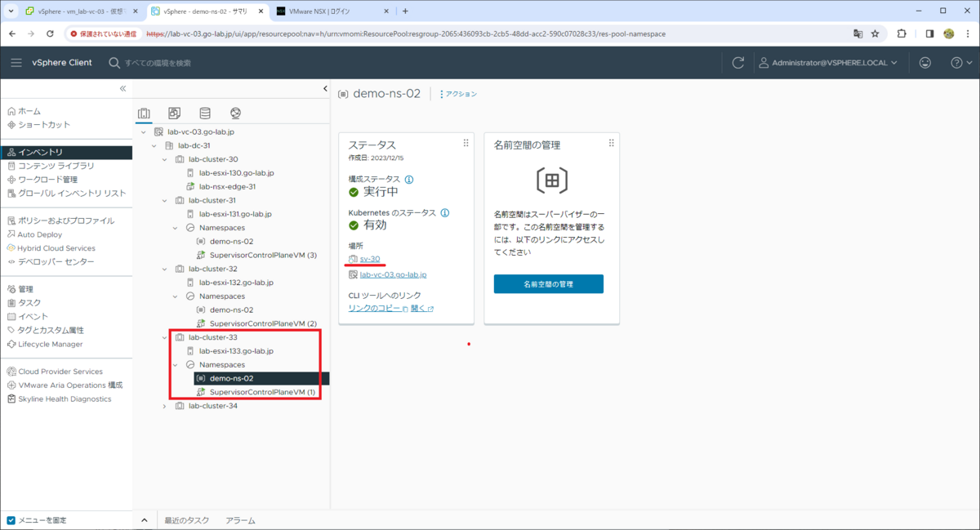
Task: Select host lab-esxi-133.go-lab.jp
Action: [x=236, y=351]
